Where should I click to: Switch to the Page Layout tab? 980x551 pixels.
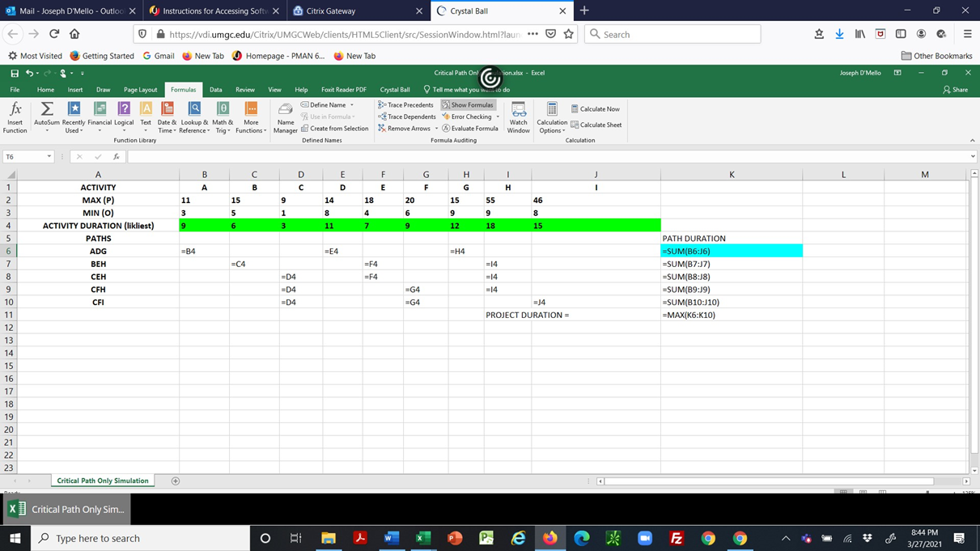140,90
